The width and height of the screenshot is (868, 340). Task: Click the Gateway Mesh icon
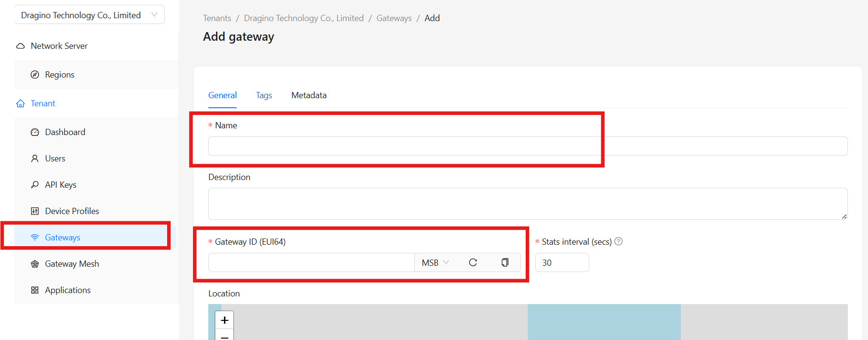pos(35,264)
